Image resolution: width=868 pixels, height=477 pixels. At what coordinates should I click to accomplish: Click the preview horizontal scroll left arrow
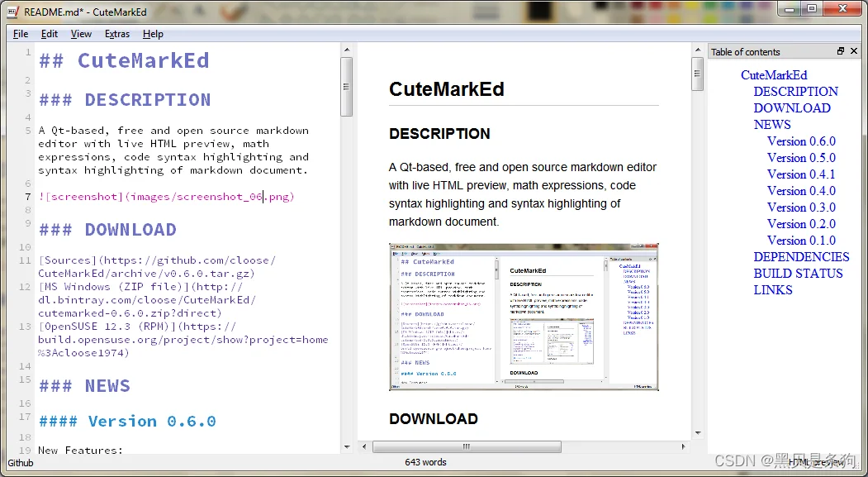364,446
